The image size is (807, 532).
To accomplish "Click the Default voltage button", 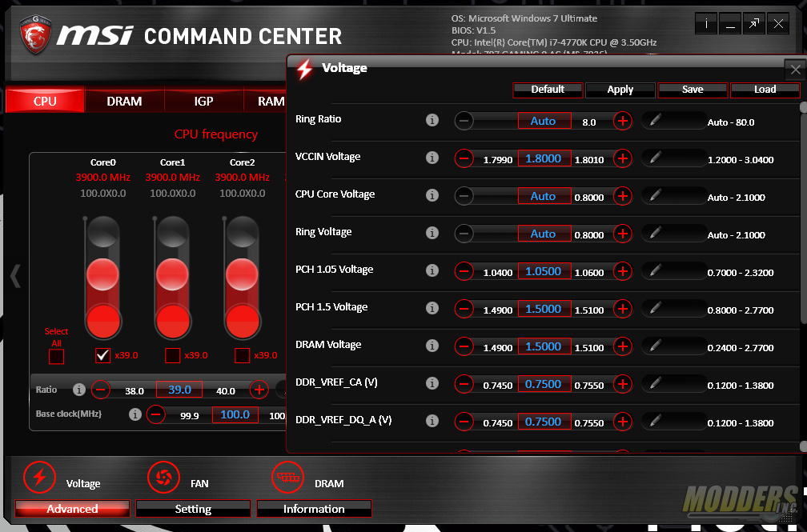I will point(548,90).
